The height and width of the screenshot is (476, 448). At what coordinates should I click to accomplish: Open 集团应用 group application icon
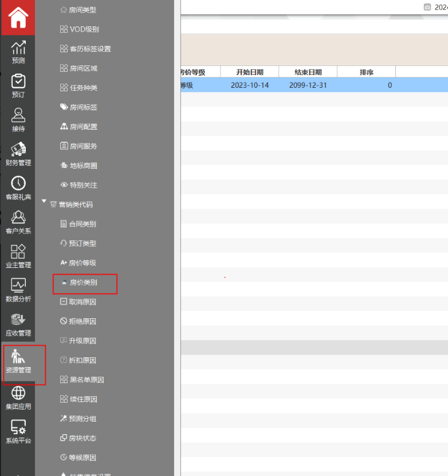coord(18,397)
